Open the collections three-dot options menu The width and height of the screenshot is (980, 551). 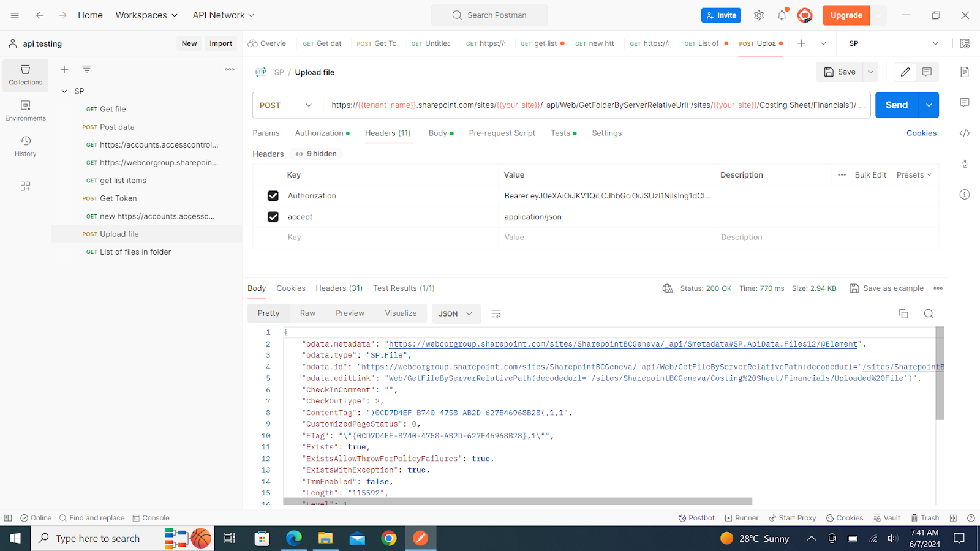pos(230,69)
